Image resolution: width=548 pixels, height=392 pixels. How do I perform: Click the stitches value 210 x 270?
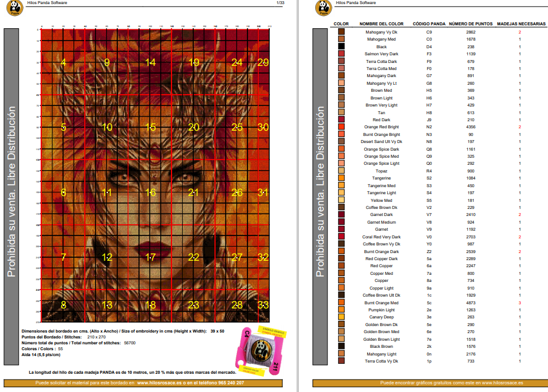[x=97, y=337]
